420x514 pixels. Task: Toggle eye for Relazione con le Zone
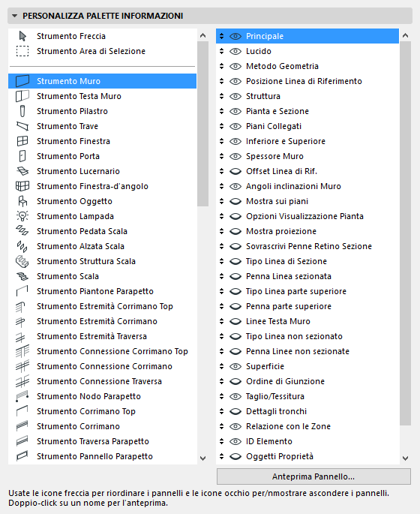click(235, 426)
